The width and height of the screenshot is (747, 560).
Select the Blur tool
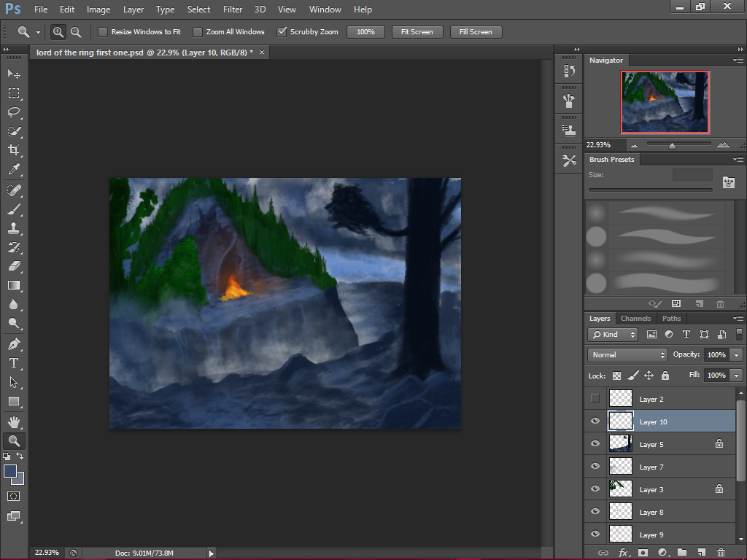14,304
